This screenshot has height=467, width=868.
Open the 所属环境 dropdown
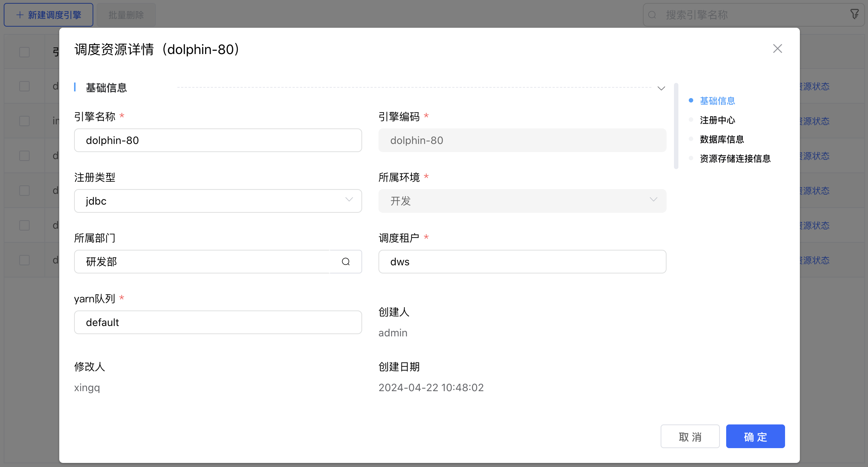(x=522, y=201)
